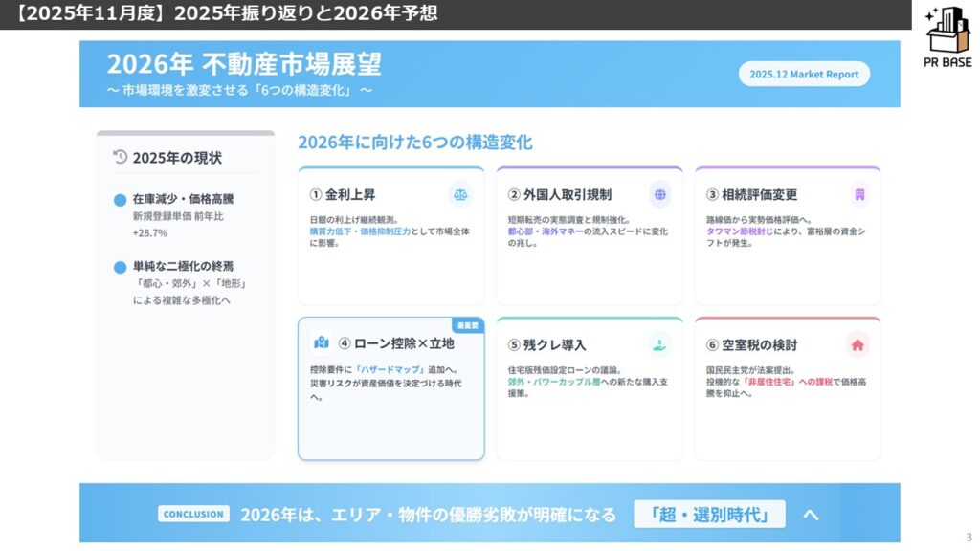Click the scales icon on the 金利上昇 card
The width and height of the screenshot is (980, 551).
(461, 194)
